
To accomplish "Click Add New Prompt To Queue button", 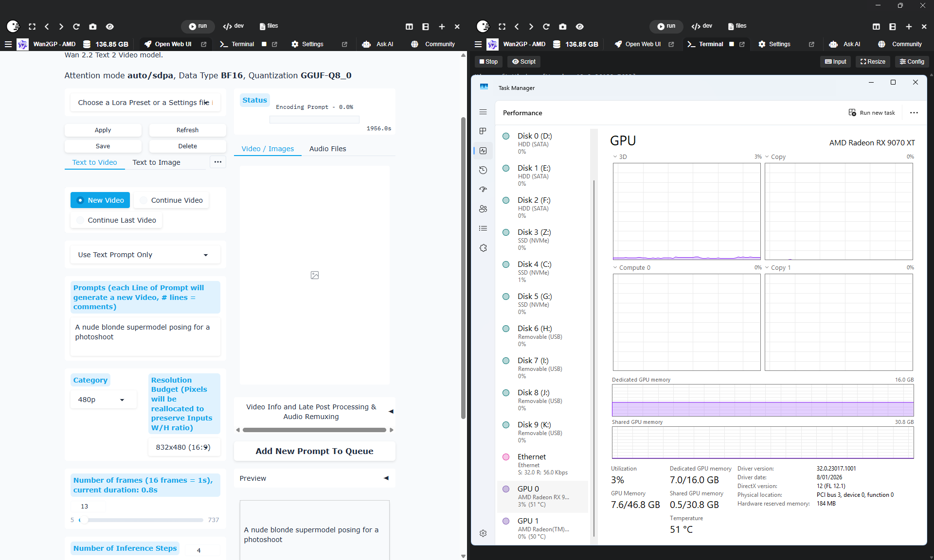I will 314,451.
